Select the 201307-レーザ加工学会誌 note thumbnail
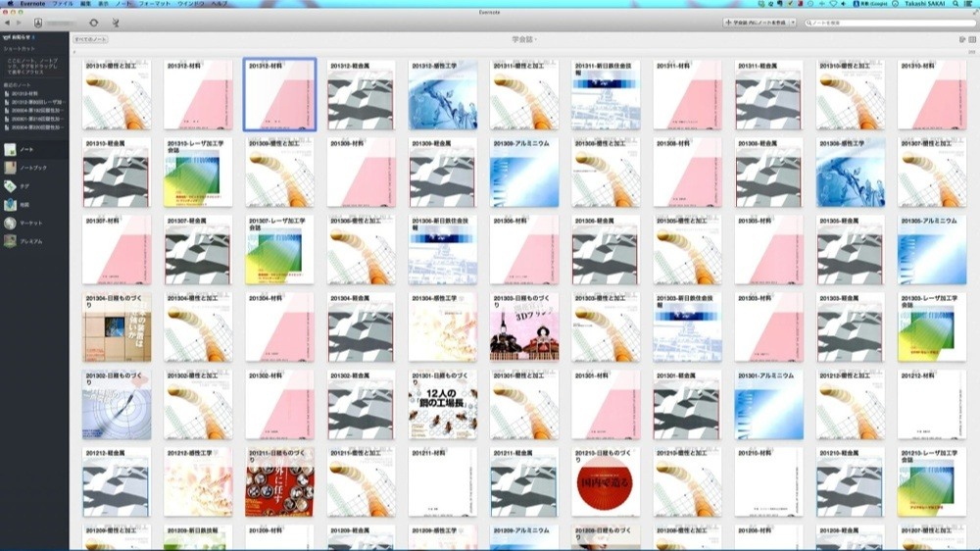 [x=279, y=250]
